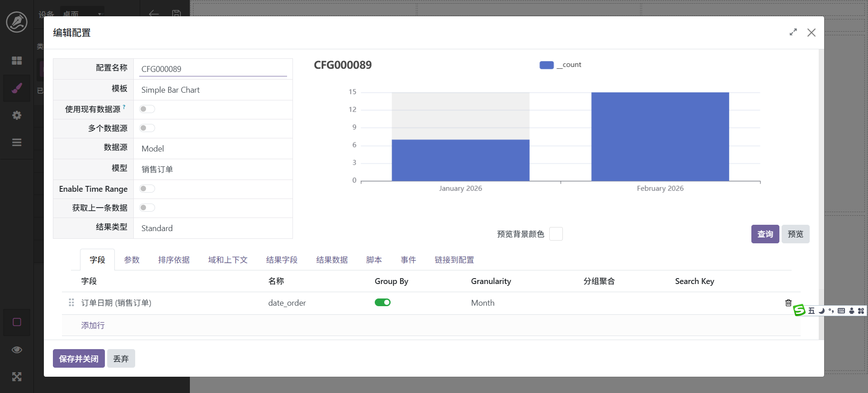868x393 pixels.
Task: Open the 模板 Simple Bar Chart dropdown
Action: pos(212,90)
